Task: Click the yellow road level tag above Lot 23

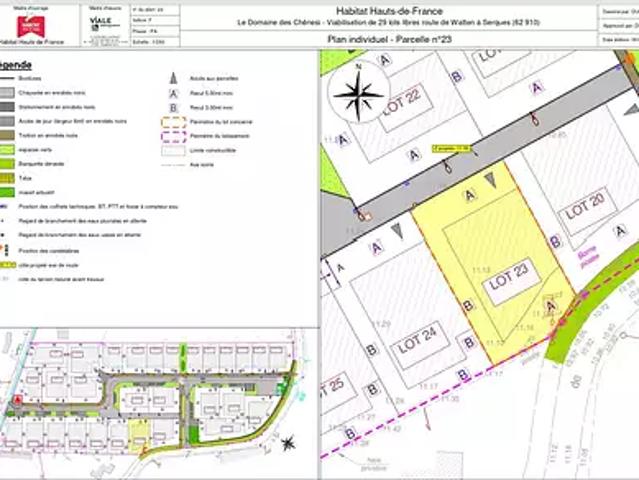Action: click(451, 149)
